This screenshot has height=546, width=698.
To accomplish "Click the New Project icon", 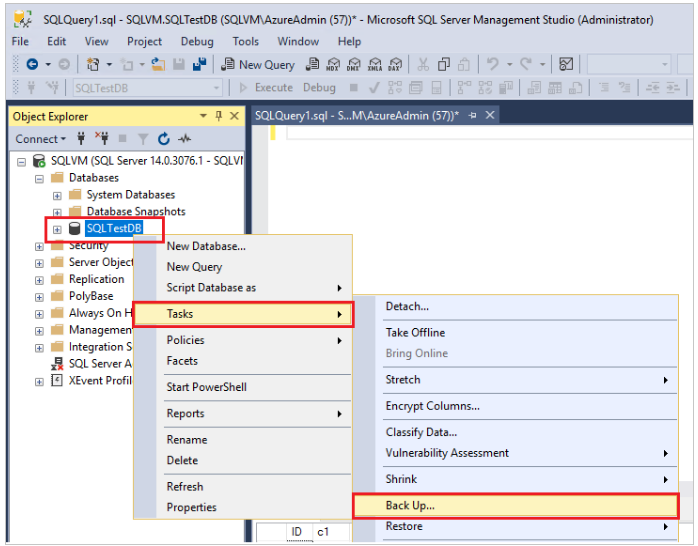I will coord(93,65).
